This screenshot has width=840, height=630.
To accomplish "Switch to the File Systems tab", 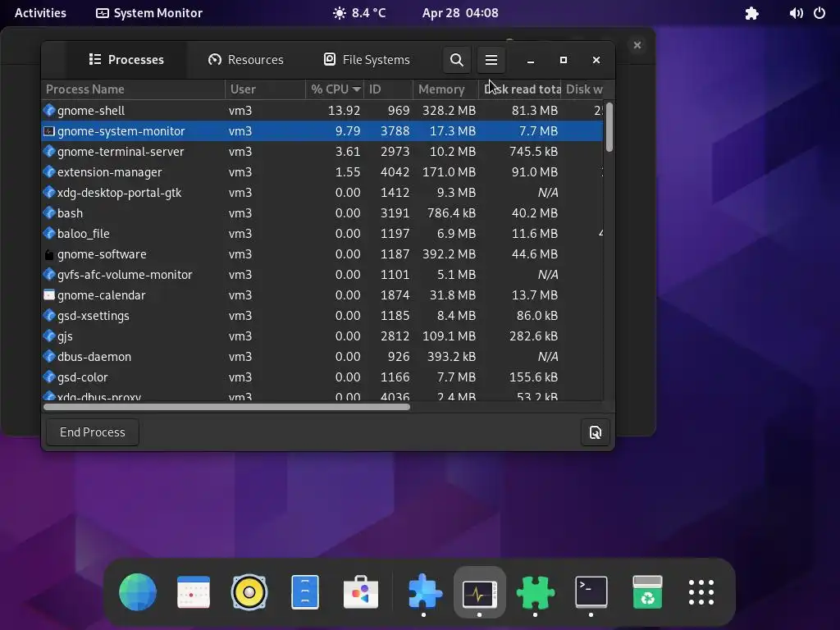I will 367,59.
